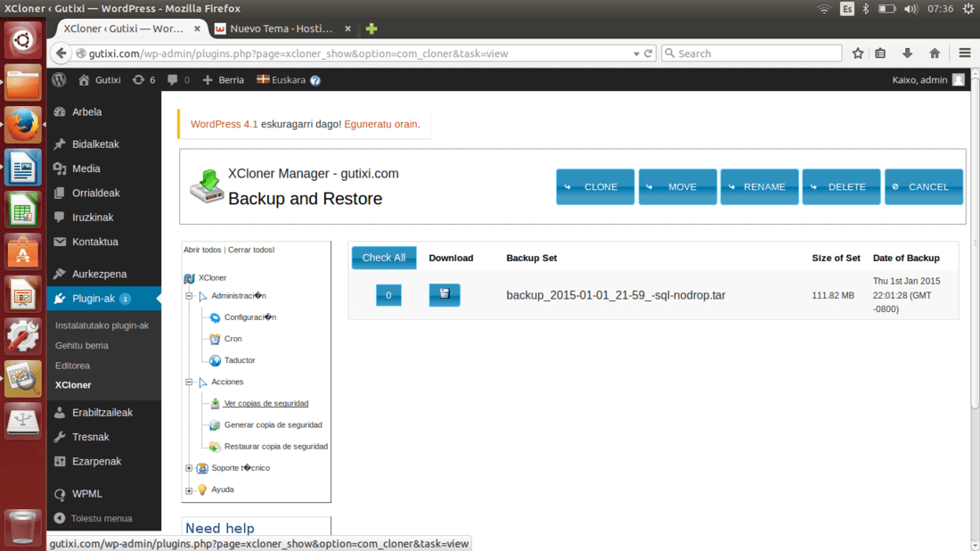Expand the Soporte técnico tree node

189,468
